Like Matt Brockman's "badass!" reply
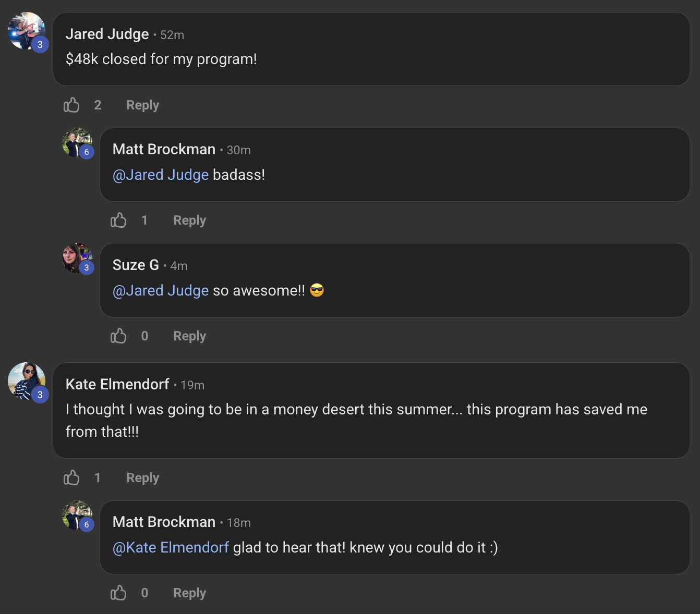 click(x=118, y=220)
